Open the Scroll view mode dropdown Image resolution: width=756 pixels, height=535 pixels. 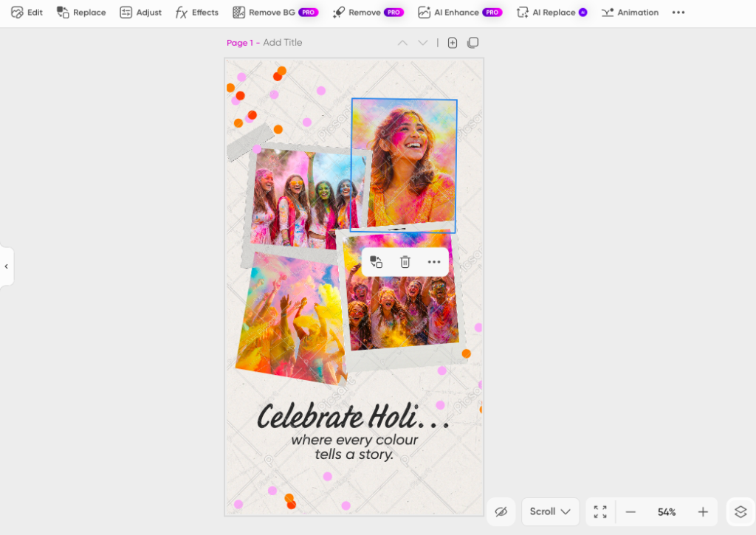[550, 511]
